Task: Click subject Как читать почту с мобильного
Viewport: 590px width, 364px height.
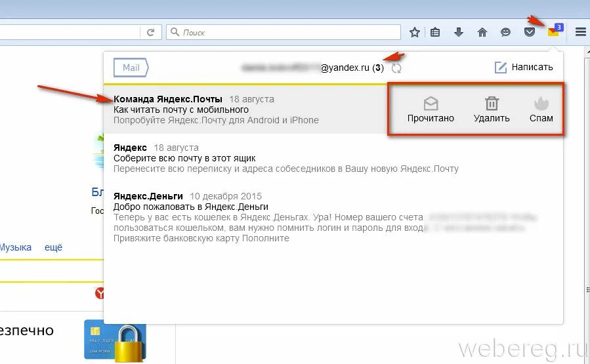Action: pos(181,110)
